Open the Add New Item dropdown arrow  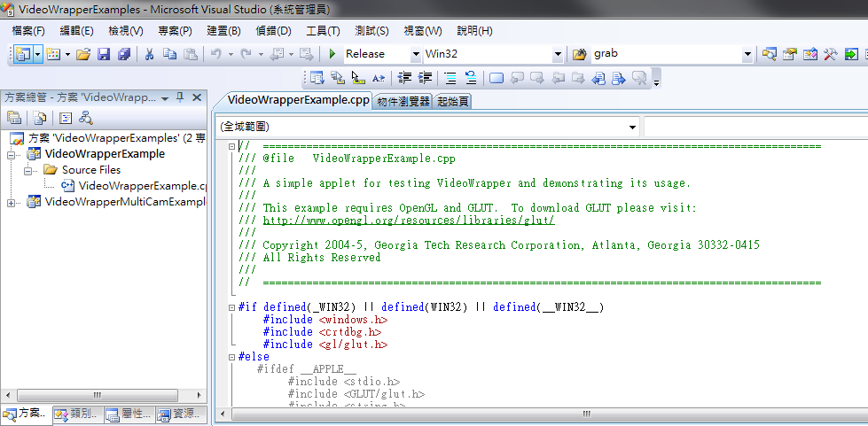[67, 54]
